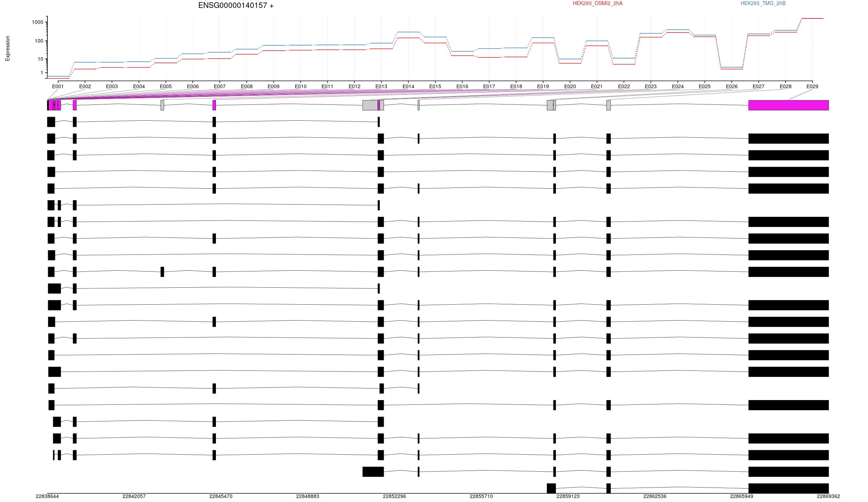868x502 pixels.
Task: Click exon label E008
Action: (x=247, y=86)
